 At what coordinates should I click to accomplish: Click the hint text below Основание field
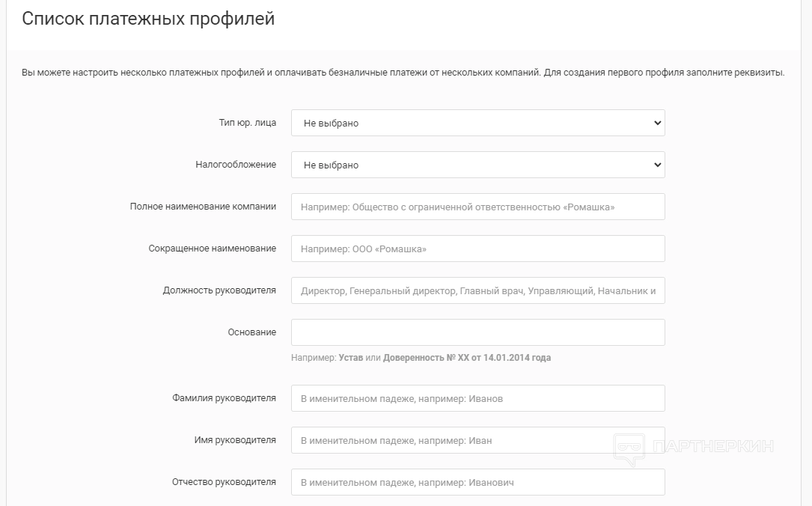click(x=421, y=358)
